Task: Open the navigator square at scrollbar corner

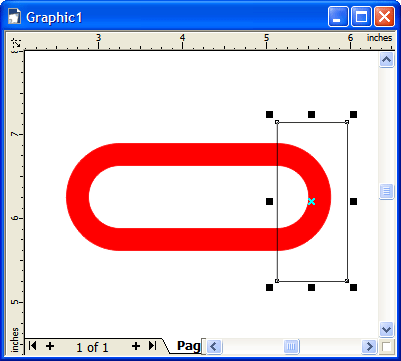Action: pos(387,347)
